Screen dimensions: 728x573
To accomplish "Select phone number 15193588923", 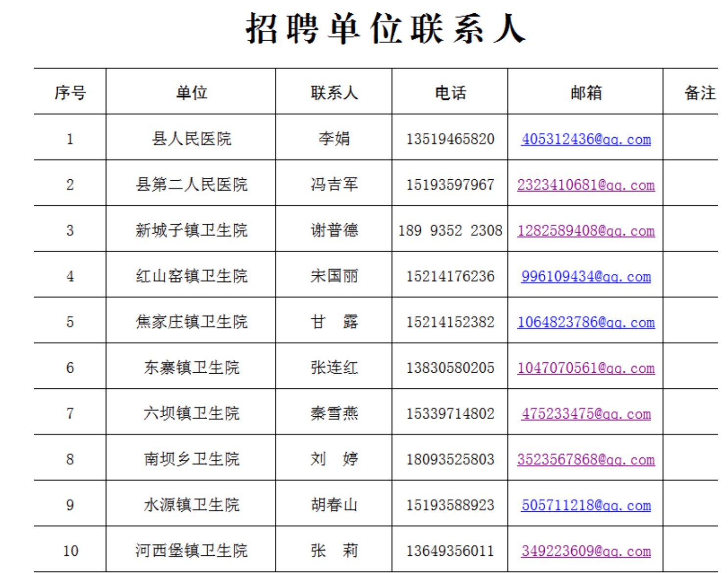I will [450, 505].
